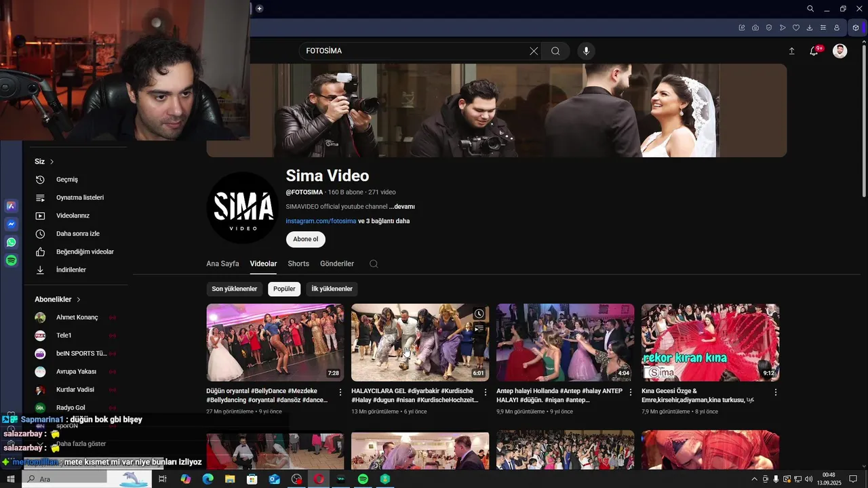Click the Opera shield ad-blocker icon

[x=769, y=28]
